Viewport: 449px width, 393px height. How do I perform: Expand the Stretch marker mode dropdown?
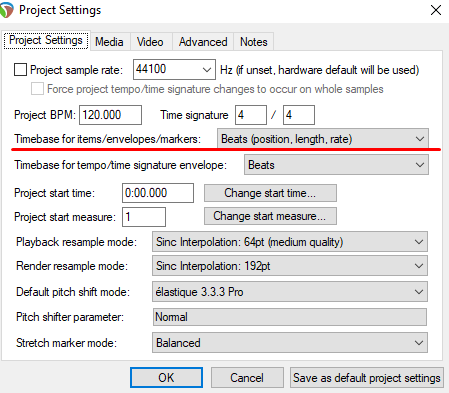coord(290,342)
